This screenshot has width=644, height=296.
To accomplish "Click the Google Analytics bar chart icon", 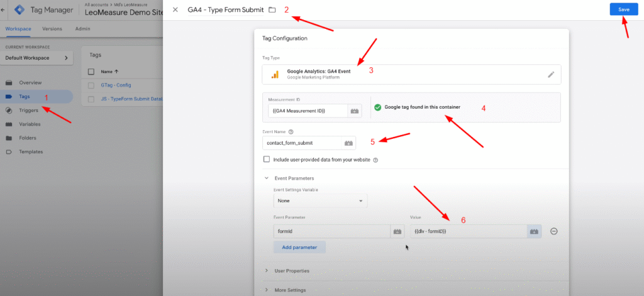I will click(275, 74).
